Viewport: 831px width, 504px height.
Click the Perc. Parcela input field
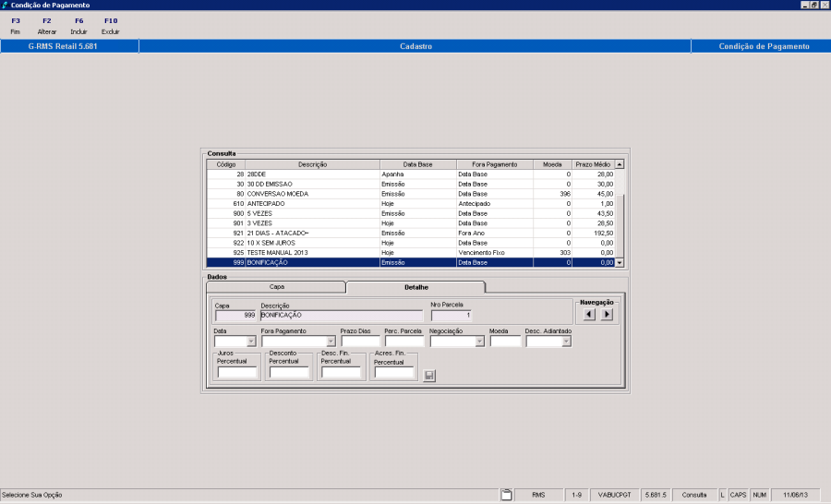coord(404,342)
